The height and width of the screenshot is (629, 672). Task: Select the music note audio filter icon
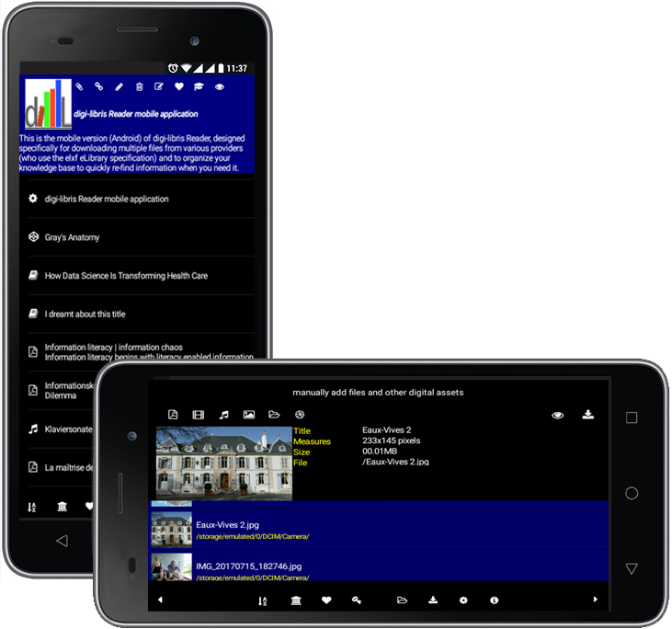[x=223, y=415]
